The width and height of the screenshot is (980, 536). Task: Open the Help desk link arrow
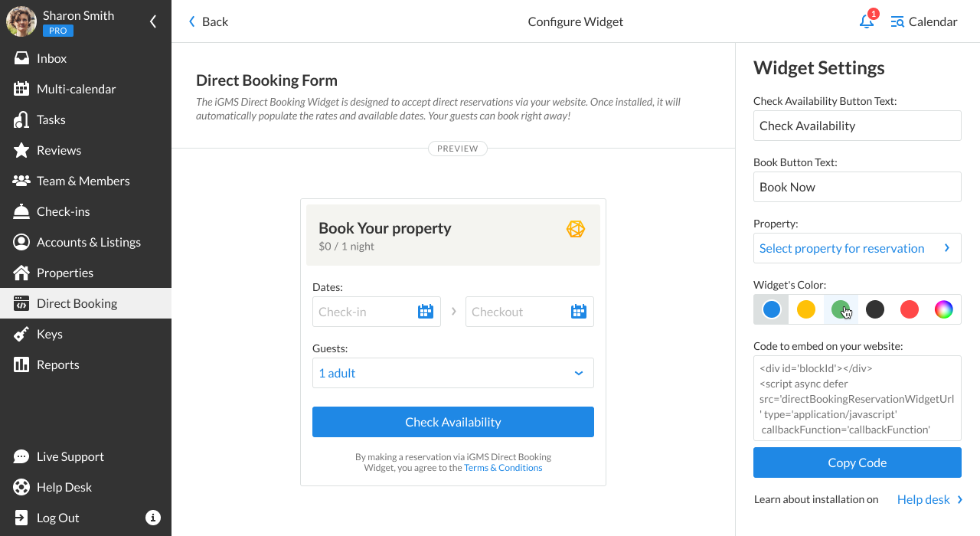(x=960, y=499)
